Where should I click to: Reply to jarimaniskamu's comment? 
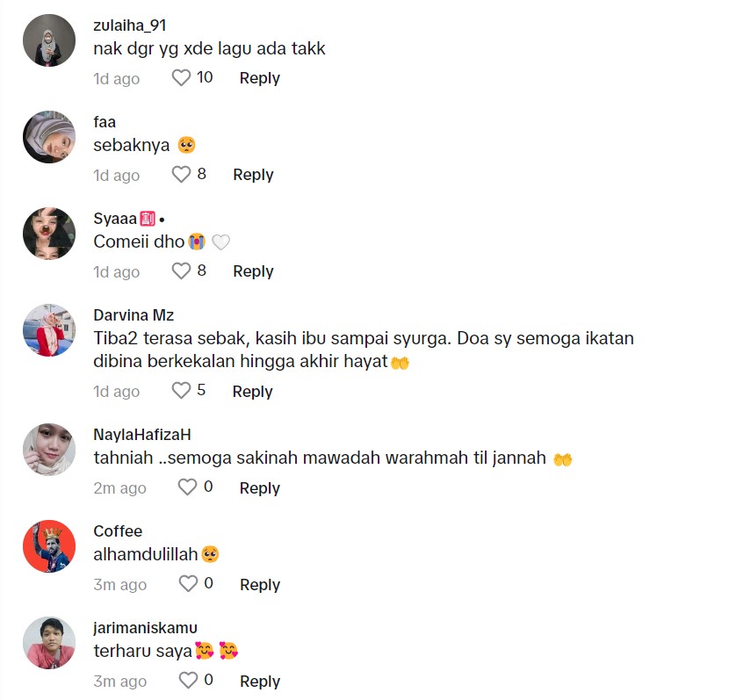[x=260, y=682]
